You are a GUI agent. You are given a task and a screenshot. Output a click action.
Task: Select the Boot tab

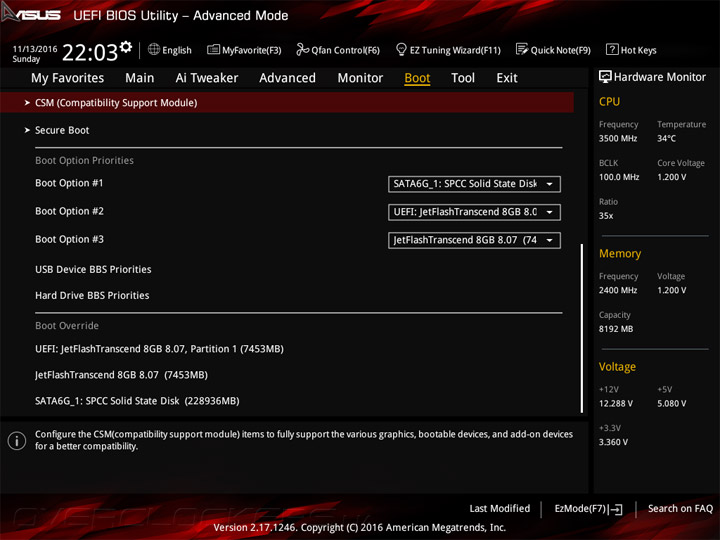click(417, 78)
